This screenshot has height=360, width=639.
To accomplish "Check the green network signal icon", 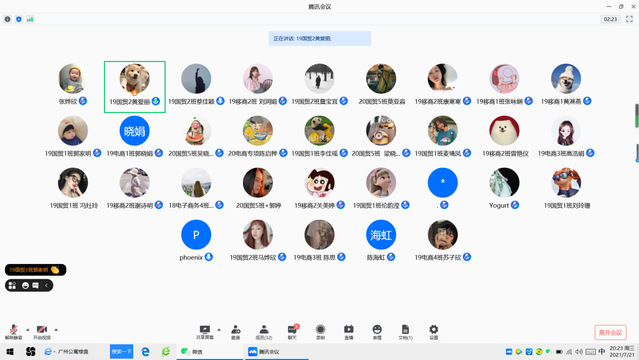I will [30, 19].
